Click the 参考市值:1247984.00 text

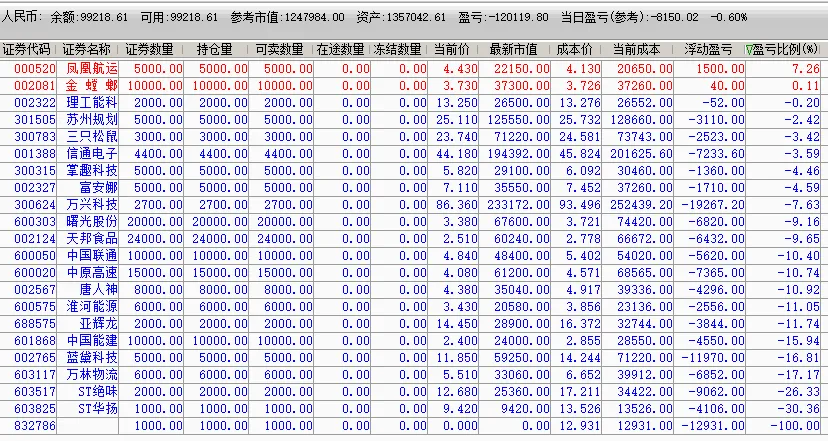(x=287, y=17)
